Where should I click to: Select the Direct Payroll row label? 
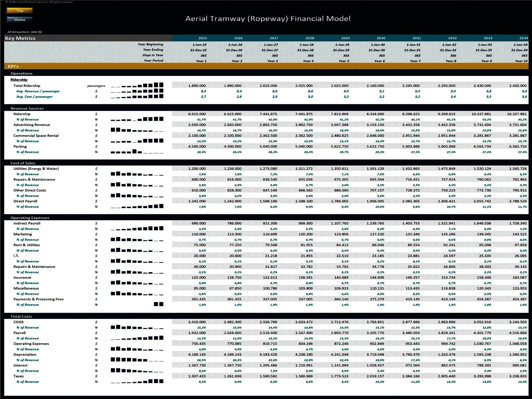25,201
